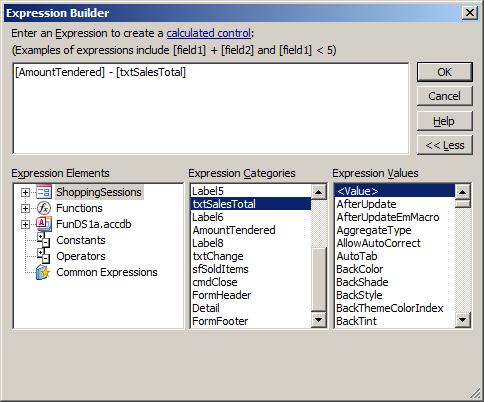Select FormFooter in Expression Categories

251,321
